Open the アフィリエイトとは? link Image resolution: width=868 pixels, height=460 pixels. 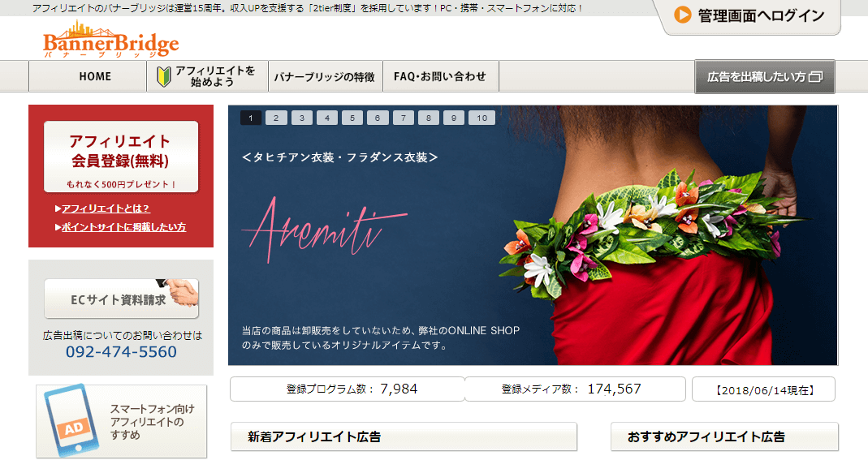[106, 209]
